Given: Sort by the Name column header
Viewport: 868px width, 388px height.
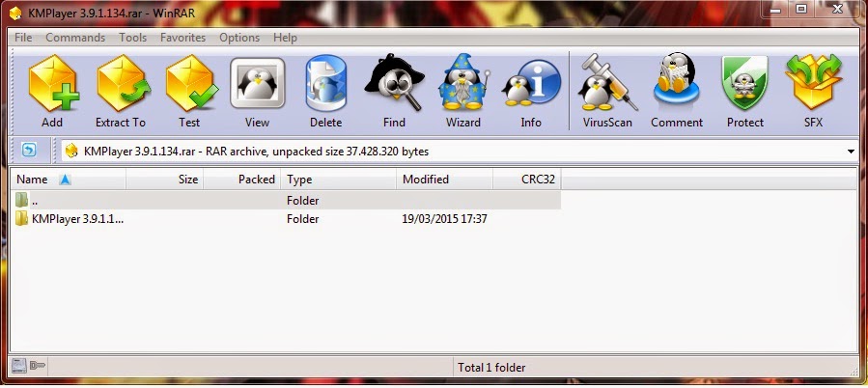Looking at the screenshot, I should [69, 180].
